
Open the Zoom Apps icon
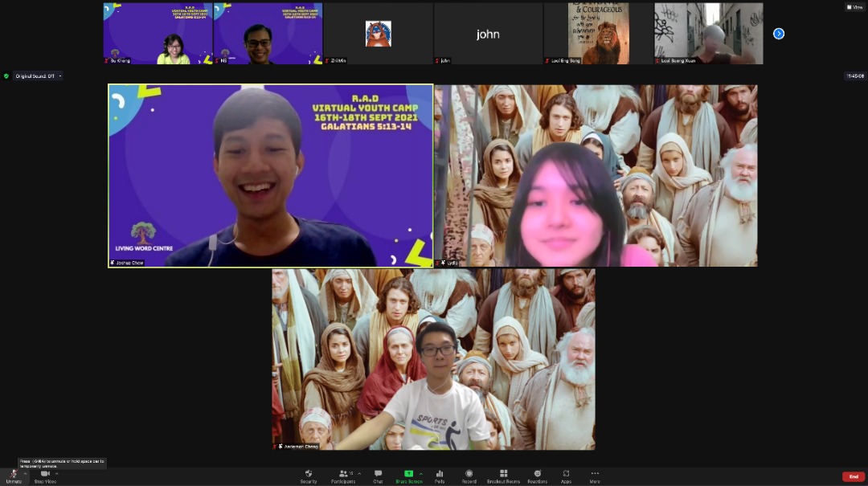(x=566, y=474)
